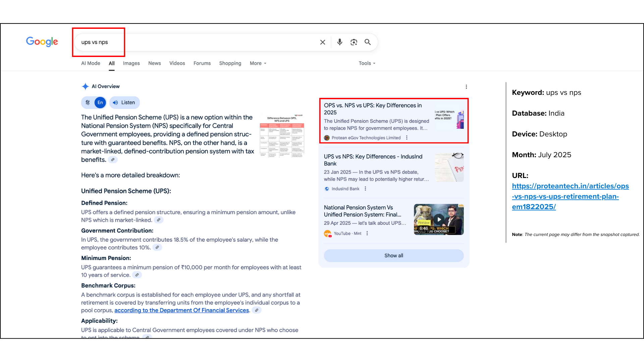Click link icon after 'NPS which is market-linked.'
This screenshot has height=362, width=644.
pyautogui.click(x=159, y=220)
